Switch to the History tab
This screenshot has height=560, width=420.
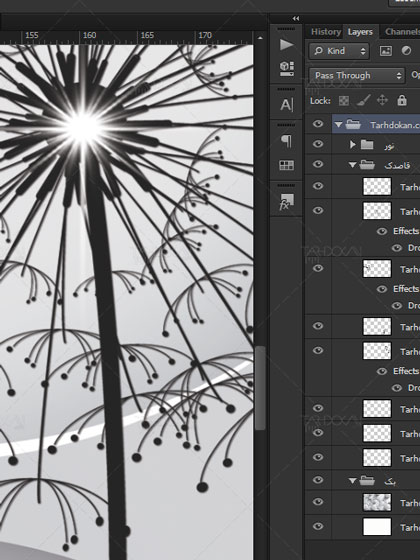325,32
